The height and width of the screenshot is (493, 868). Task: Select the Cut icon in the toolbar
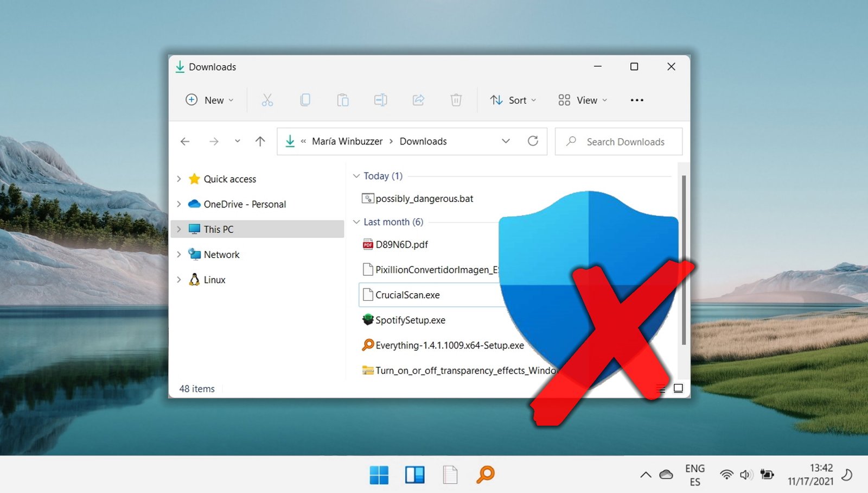point(266,100)
